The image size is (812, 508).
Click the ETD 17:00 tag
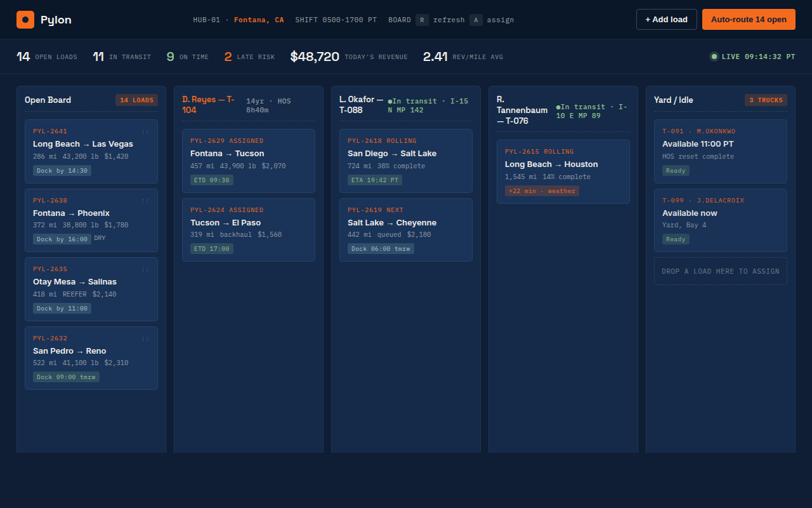coord(212,249)
